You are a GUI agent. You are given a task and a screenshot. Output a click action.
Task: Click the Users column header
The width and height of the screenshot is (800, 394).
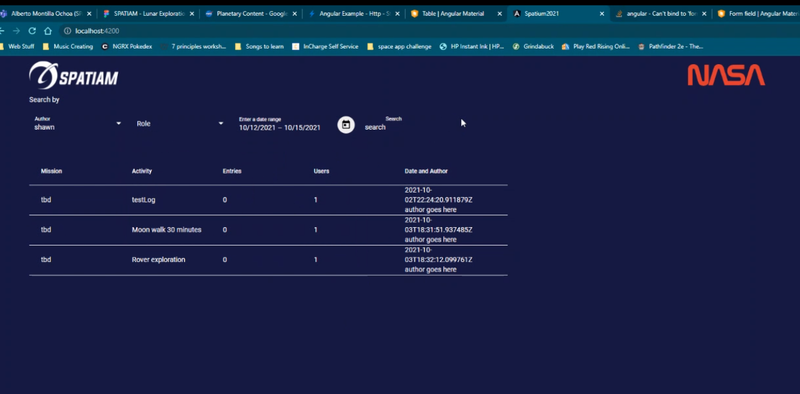click(321, 171)
